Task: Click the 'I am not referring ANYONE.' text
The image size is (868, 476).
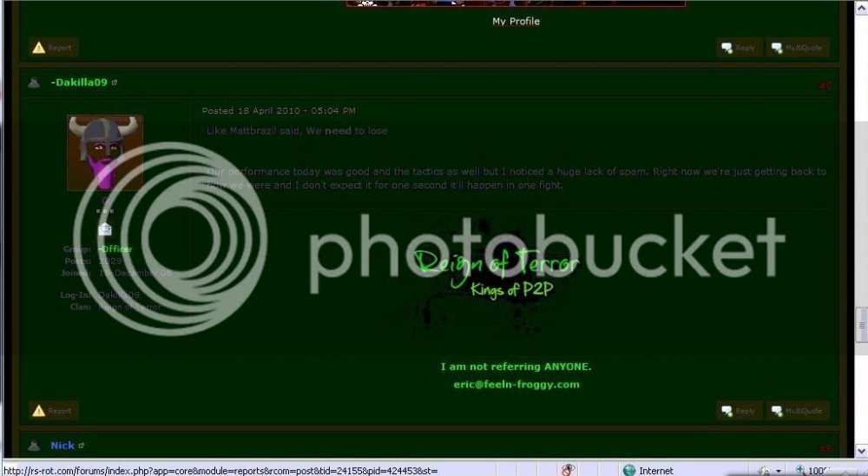Action: (516, 367)
